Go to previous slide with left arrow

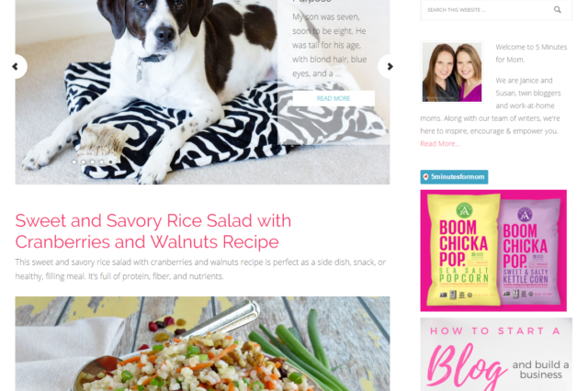point(16,67)
